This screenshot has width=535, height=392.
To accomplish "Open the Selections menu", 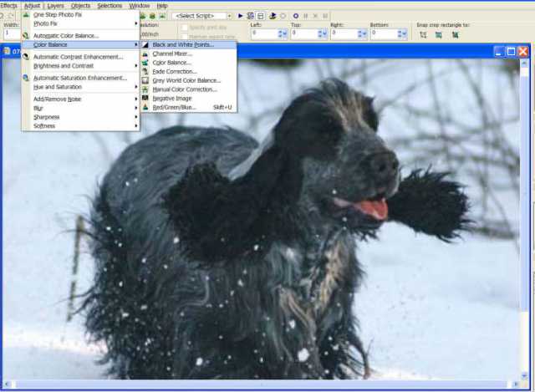I will (x=110, y=6).
